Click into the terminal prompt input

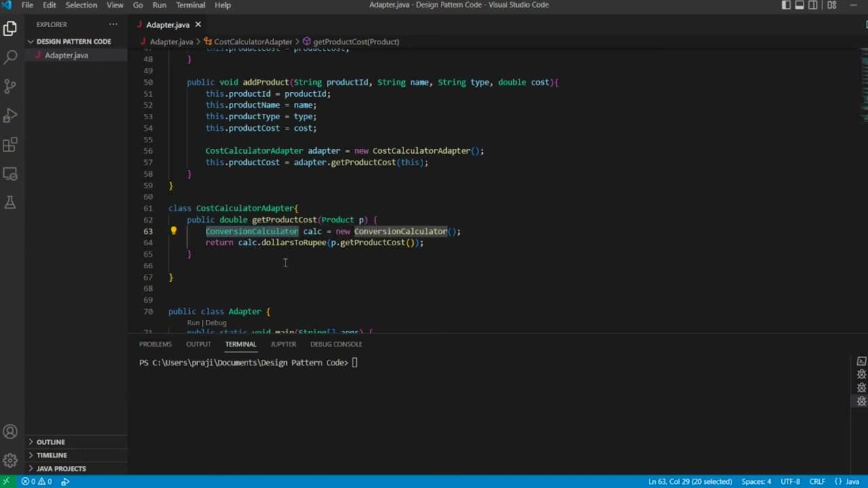coord(355,363)
